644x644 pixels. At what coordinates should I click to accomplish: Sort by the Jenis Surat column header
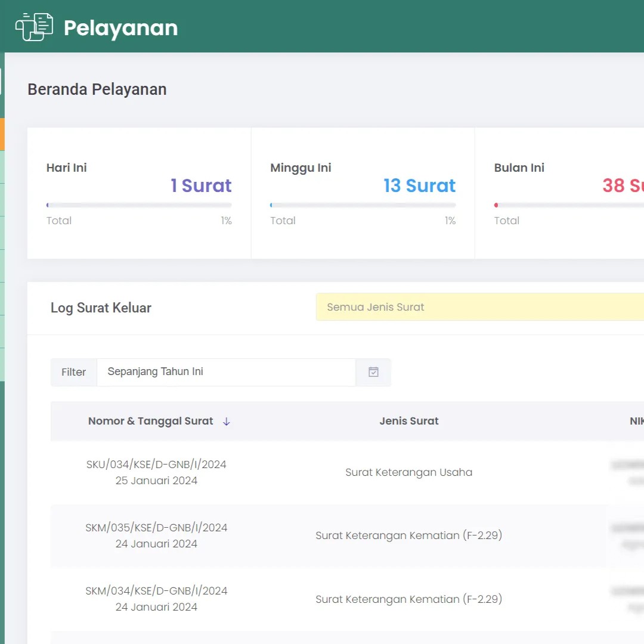tap(408, 421)
